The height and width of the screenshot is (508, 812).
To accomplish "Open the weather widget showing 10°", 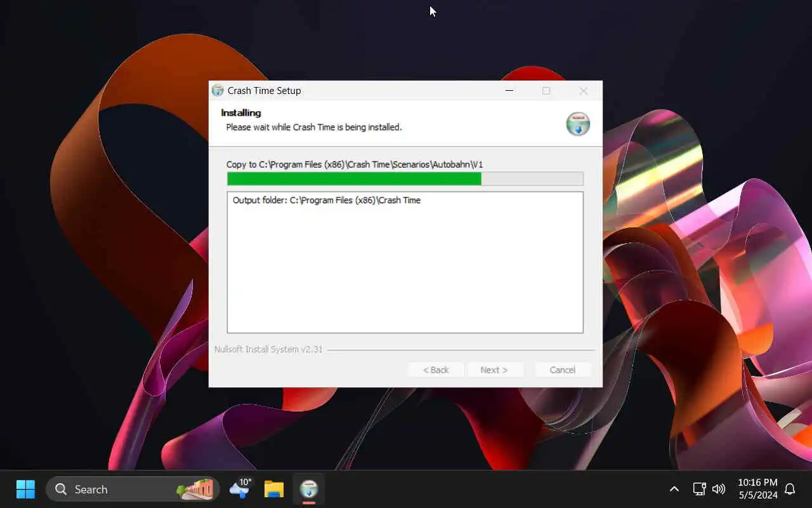I will (240, 489).
